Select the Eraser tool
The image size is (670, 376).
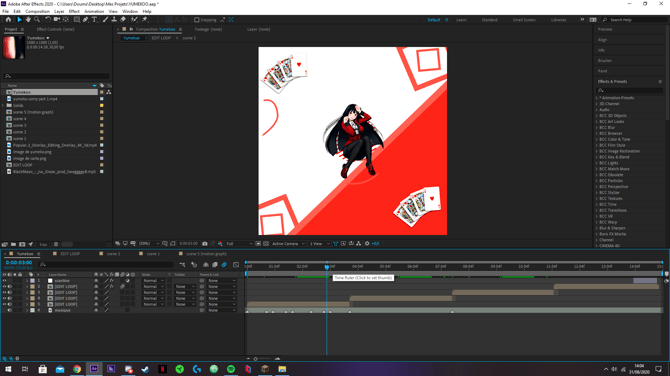point(123,20)
